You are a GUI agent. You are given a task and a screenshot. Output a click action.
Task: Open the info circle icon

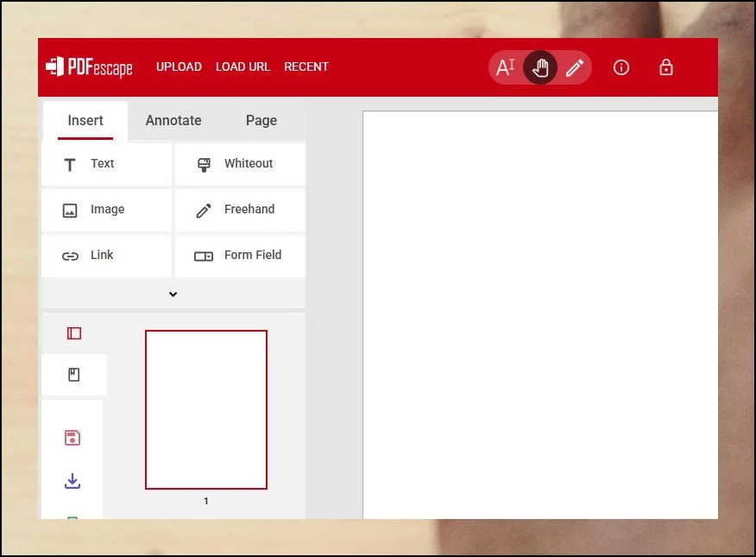coord(621,67)
